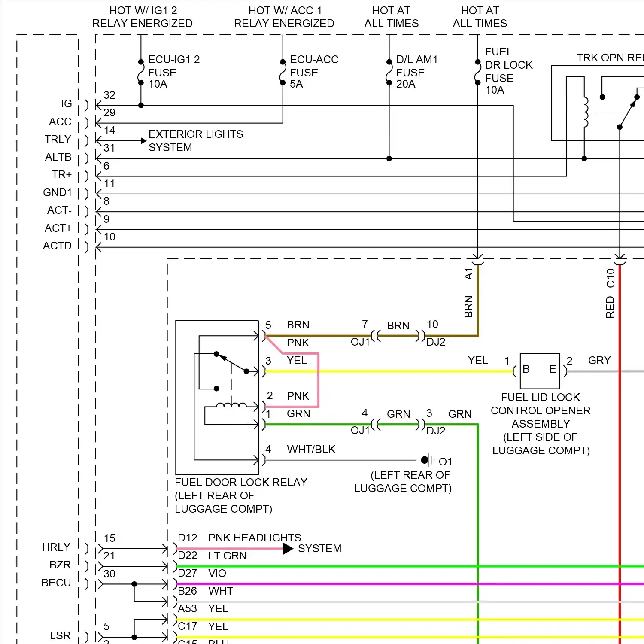Click the ACC terminal label
Image resolution: width=644 pixels, height=644 pixels.
point(60,122)
